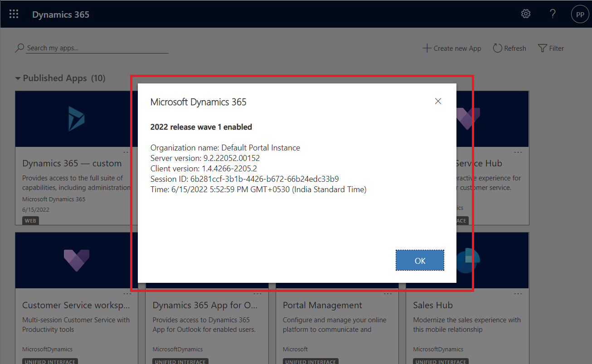Click UNIFIED INTERFACE badge under Customer Service workspace
The width and height of the screenshot is (592, 364).
[x=50, y=362]
